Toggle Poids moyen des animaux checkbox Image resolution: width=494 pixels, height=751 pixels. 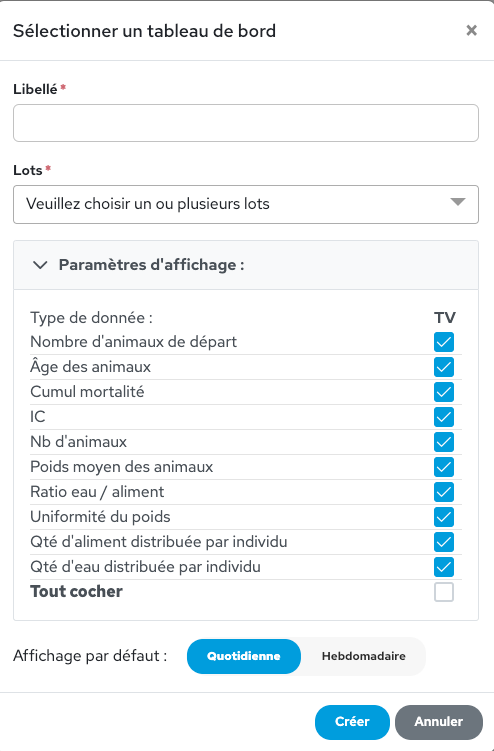[x=444, y=467]
